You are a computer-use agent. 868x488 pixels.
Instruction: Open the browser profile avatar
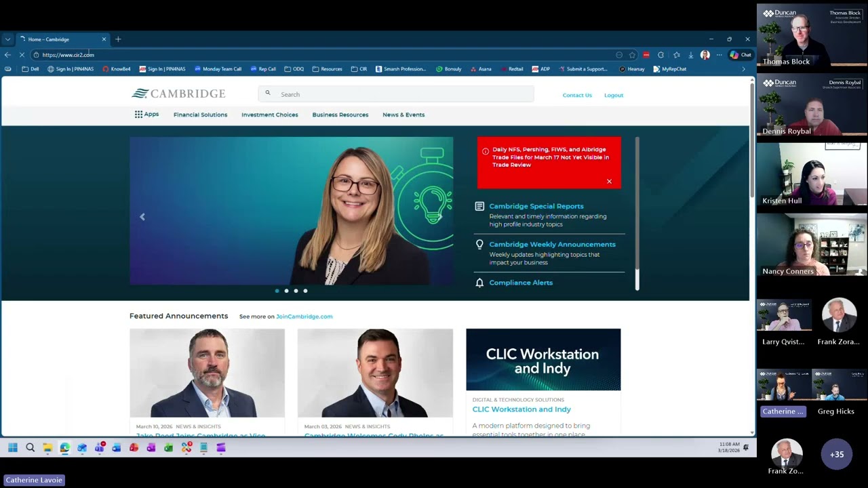pyautogui.click(x=705, y=55)
